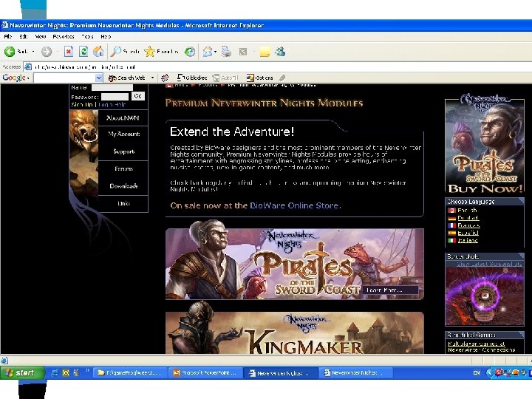Click the Sign Up link
This screenshot has width=532, height=399.
[x=82, y=104]
